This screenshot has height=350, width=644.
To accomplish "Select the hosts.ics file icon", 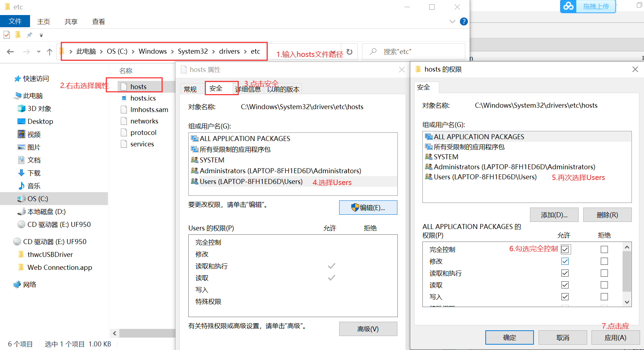I will point(124,98).
